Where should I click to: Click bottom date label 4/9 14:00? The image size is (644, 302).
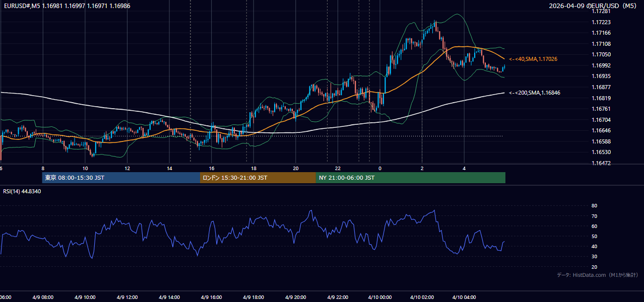169,297
